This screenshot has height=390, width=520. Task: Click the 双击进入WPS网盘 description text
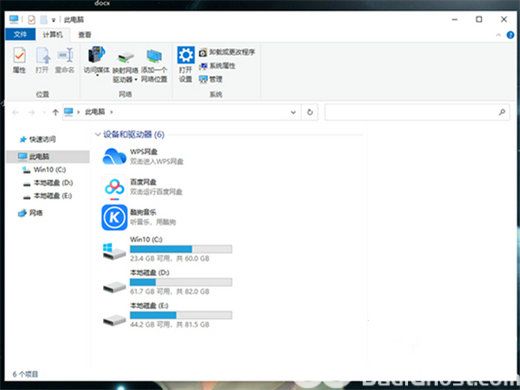pyautogui.click(x=157, y=162)
